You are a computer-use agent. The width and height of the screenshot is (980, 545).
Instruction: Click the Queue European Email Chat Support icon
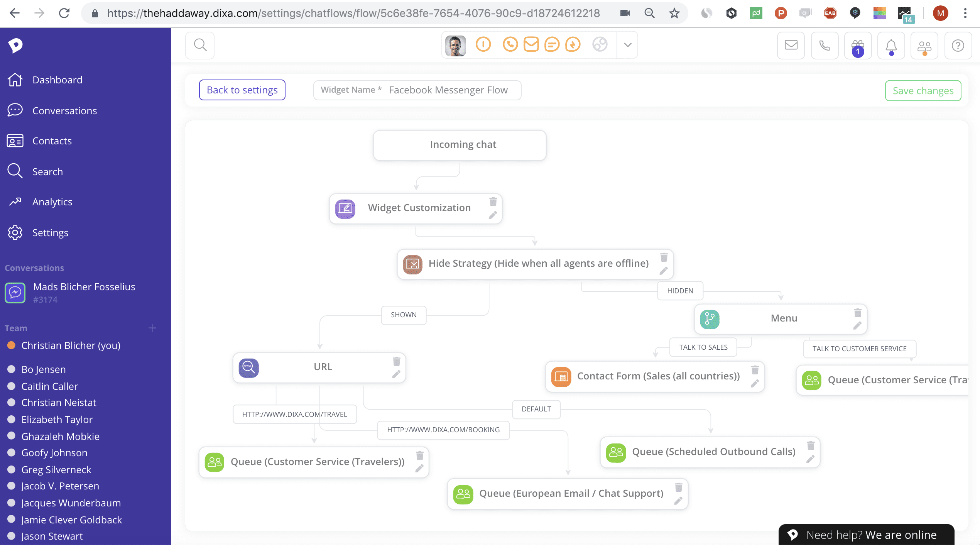(463, 493)
